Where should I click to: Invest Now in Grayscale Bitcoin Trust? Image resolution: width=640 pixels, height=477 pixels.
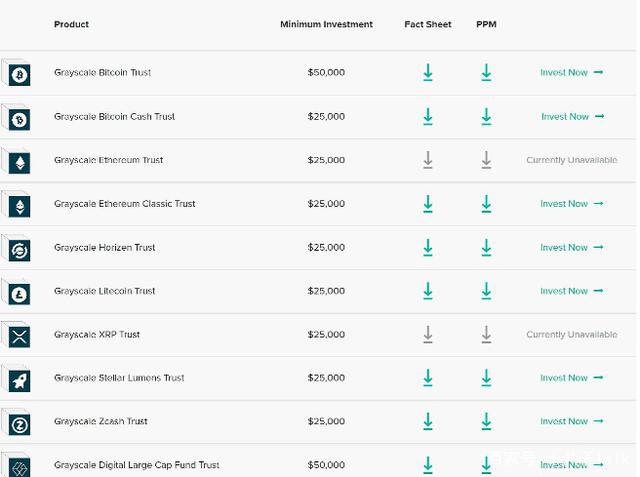pyautogui.click(x=571, y=73)
